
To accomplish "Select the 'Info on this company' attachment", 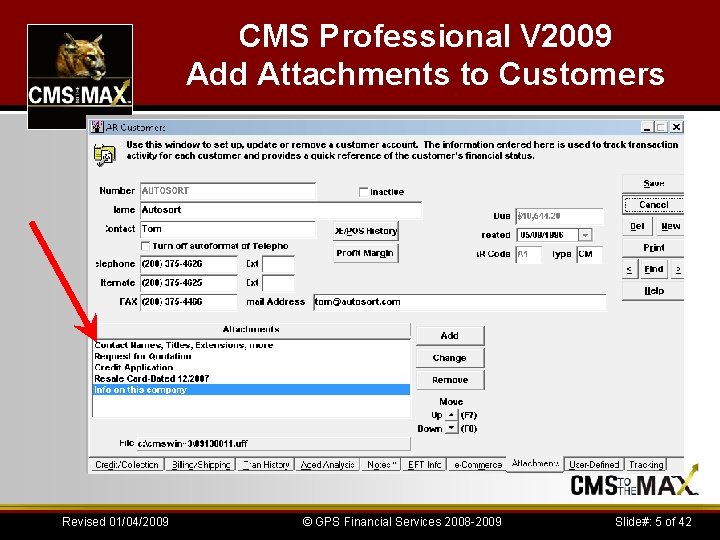I will coord(251,389).
